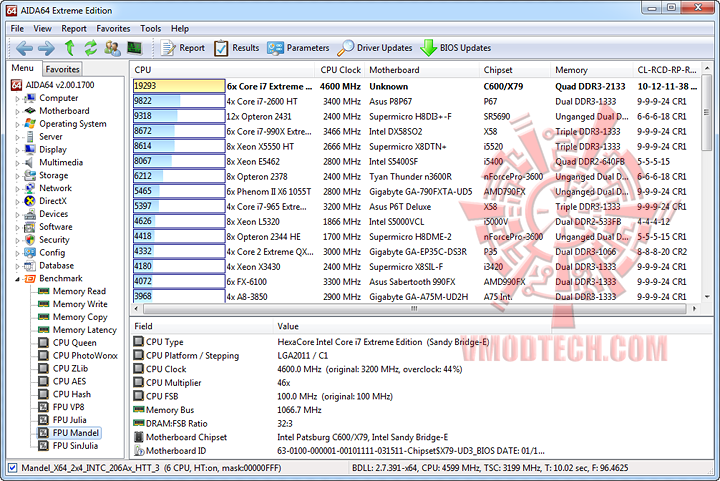Open the Help menu
Viewport: 720px width, 481px height.
click(180, 28)
